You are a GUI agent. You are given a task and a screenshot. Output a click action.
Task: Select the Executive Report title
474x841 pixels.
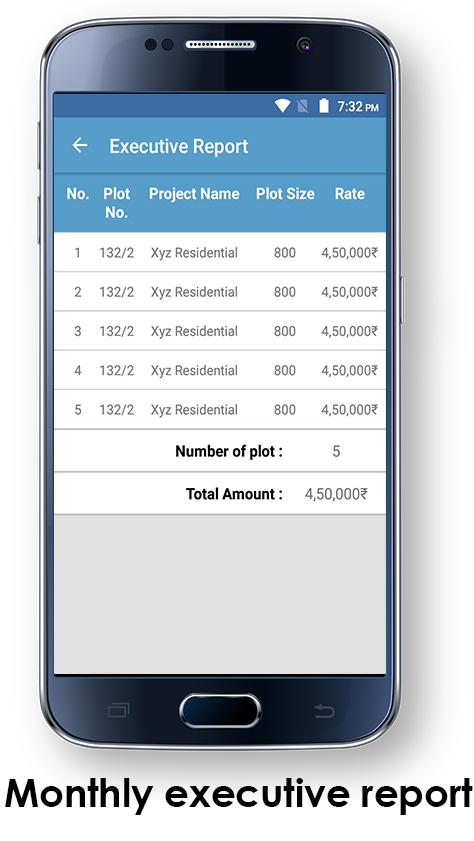[x=179, y=146]
